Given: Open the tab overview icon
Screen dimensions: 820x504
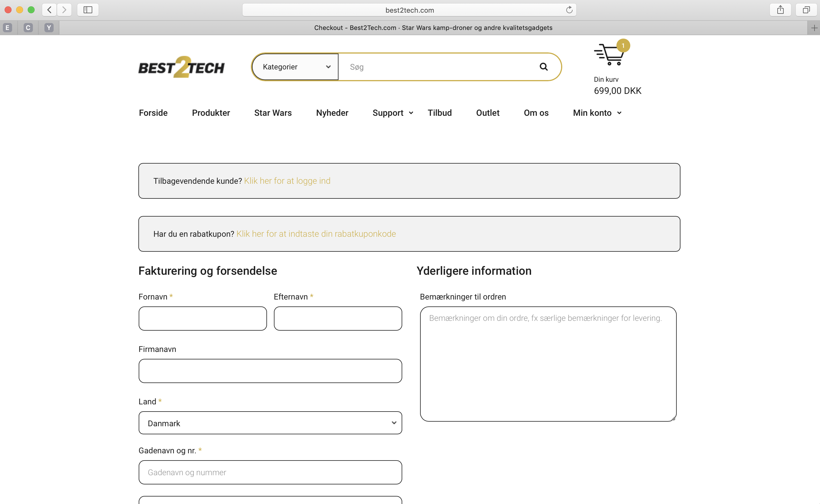Looking at the screenshot, I should [806, 10].
